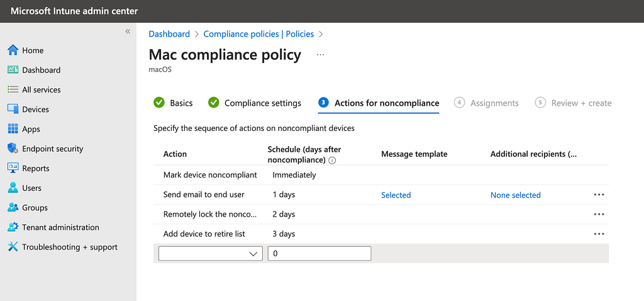Click the step 4 circle for Assignments
The height and width of the screenshot is (301, 644).
tap(459, 103)
